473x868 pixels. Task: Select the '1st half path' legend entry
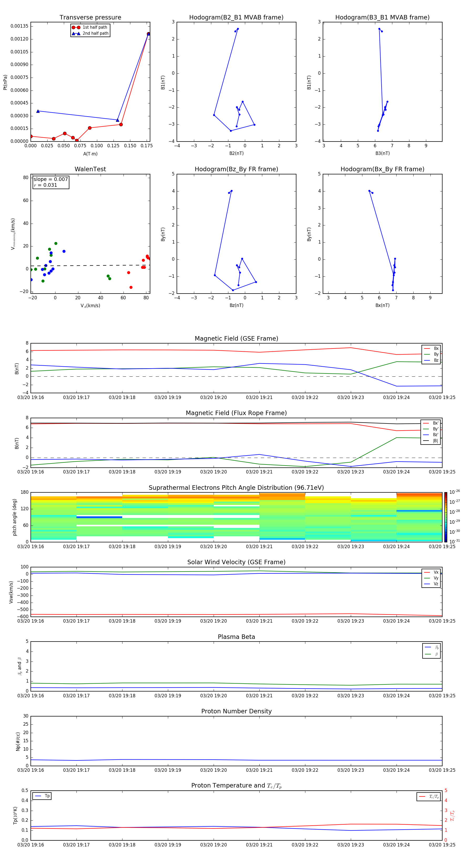[x=90, y=27]
